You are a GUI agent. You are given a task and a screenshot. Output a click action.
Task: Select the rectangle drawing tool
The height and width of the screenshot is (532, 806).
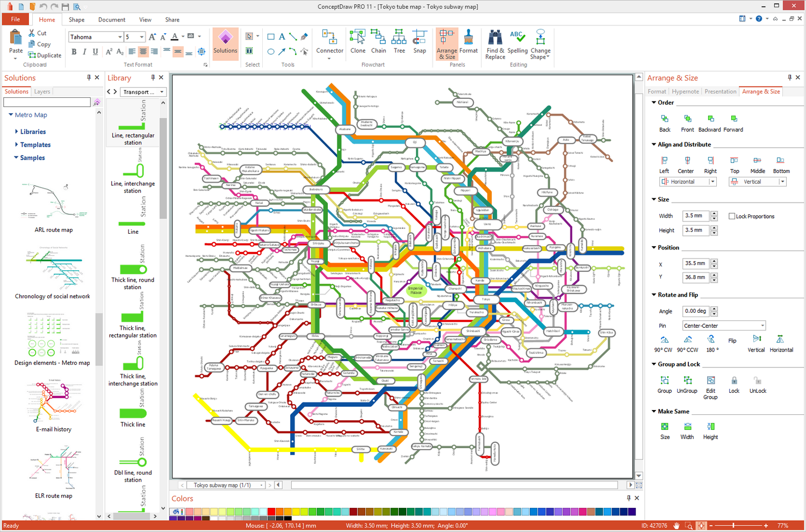click(271, 37)
